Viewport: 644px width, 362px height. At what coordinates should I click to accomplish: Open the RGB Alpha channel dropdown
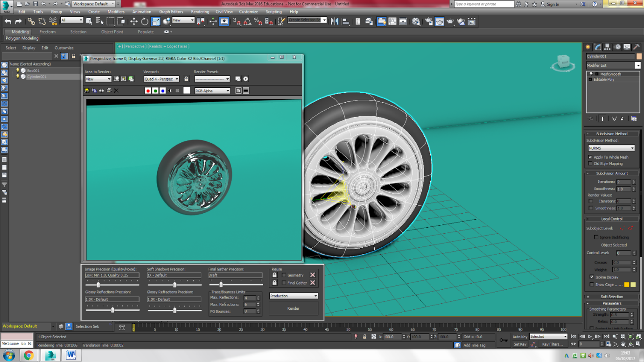212,90
